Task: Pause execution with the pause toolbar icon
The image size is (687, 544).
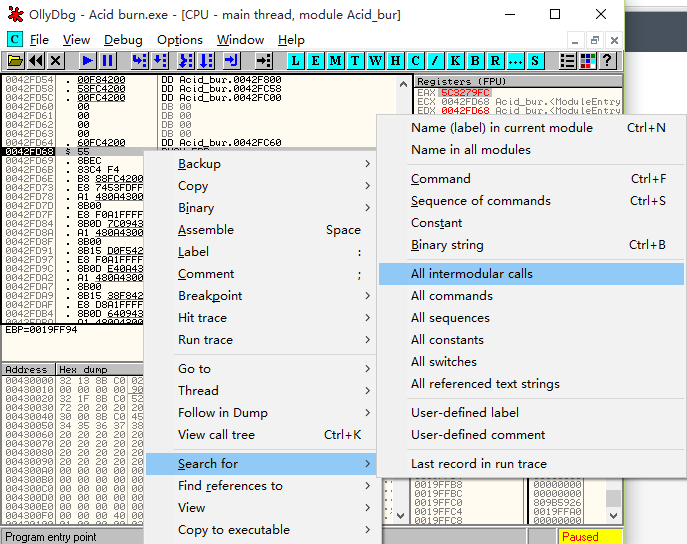Action: tap(107, 60)
